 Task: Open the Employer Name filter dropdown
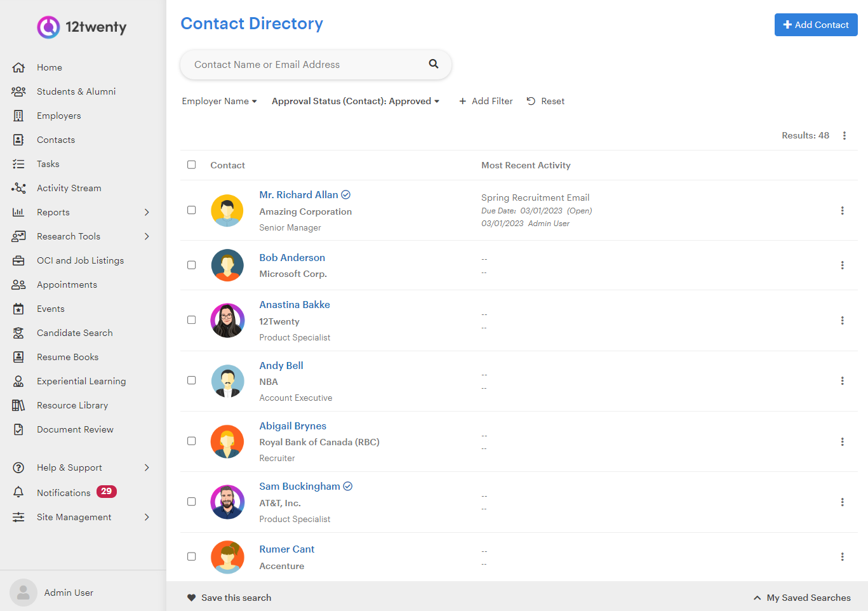coord(219,101)
